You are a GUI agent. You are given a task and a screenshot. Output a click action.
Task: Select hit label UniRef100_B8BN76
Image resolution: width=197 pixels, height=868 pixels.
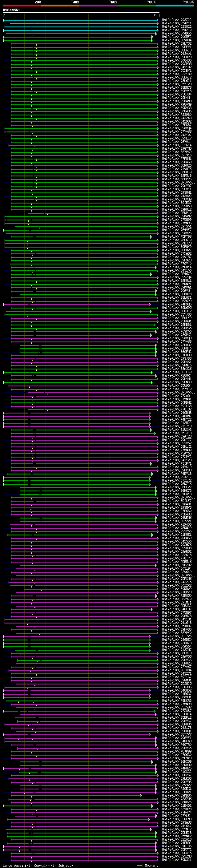[177, 88]
